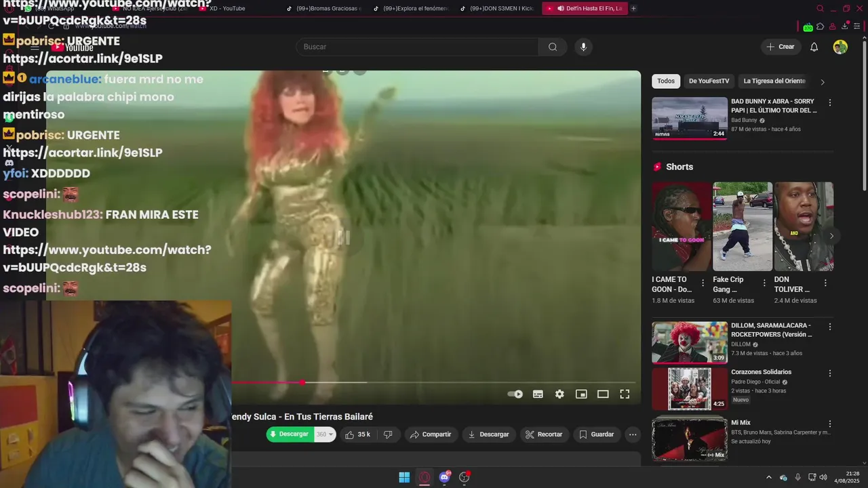Show next Shorts with the right arrow
Screen dimensions: 868x488
pyautogui.click(x=831, y=236)
